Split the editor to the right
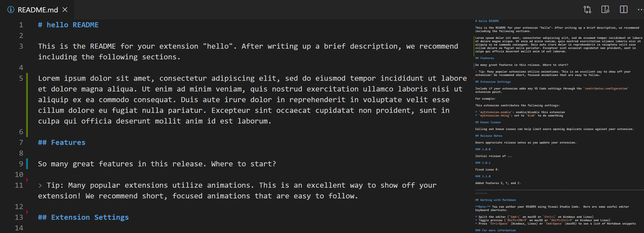644x233 pixels. [624, 10]
